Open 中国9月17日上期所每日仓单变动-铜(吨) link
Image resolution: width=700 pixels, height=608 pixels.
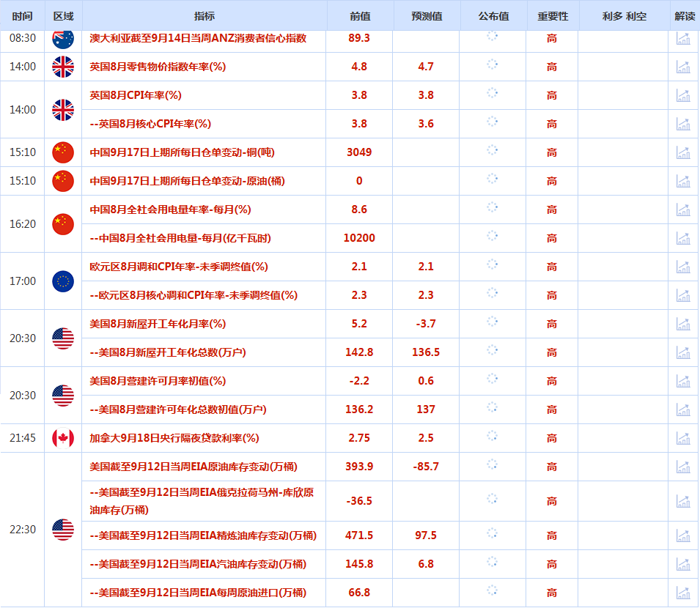[x=182, y=152]
